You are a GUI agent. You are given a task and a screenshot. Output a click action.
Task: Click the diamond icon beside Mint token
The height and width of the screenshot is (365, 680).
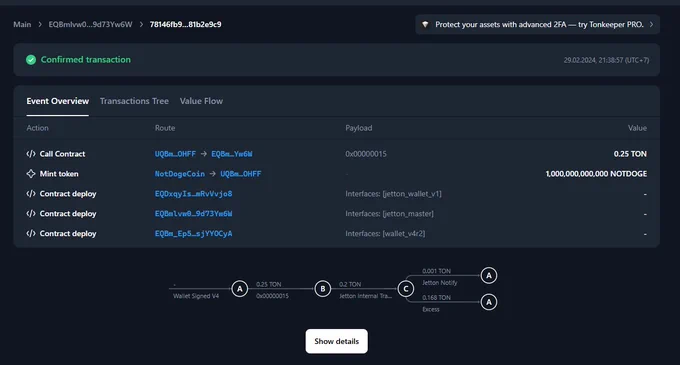pos(31,174)
